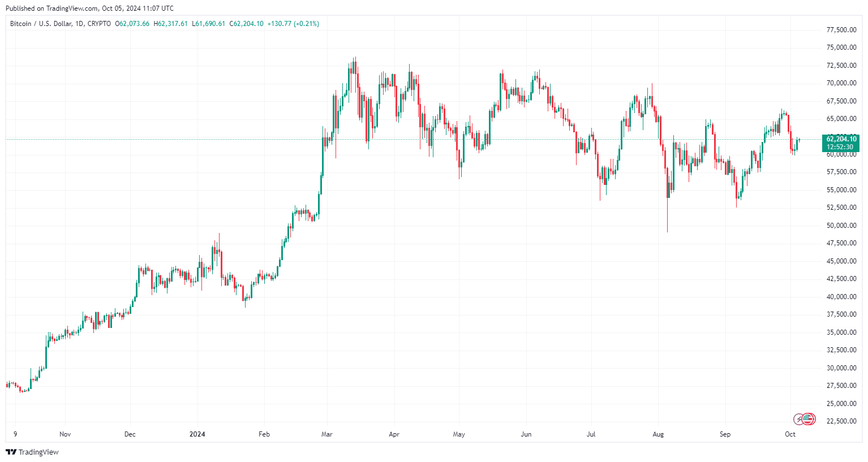Image resolution: width=868 pixels, height=462 pixels.
Task: Click the 22,500.00 price axis label
Action: point(841,421)
